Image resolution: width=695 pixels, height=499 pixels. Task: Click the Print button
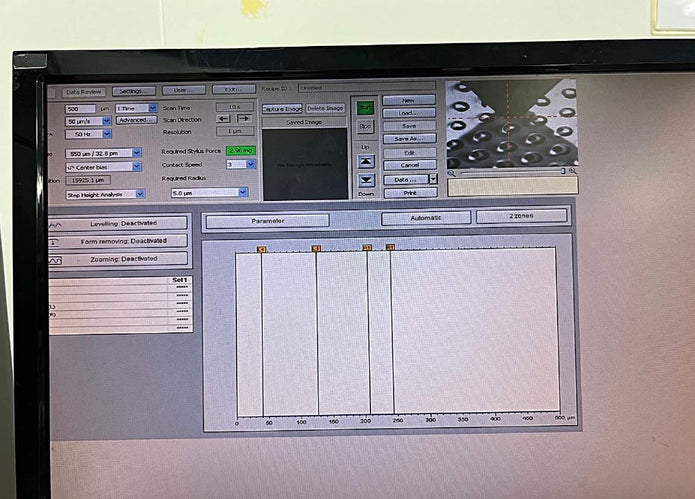[x=410, y=193]
